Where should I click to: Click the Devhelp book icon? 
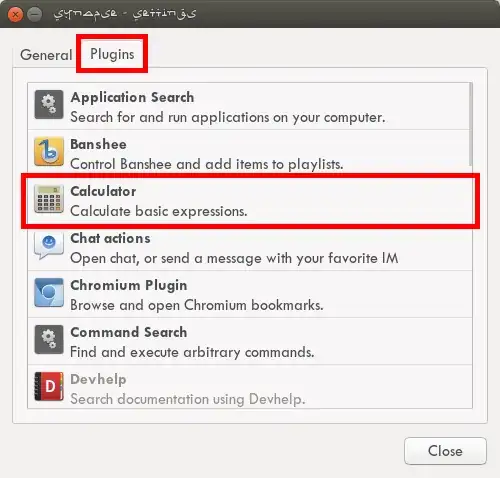(x=49, y=386)
